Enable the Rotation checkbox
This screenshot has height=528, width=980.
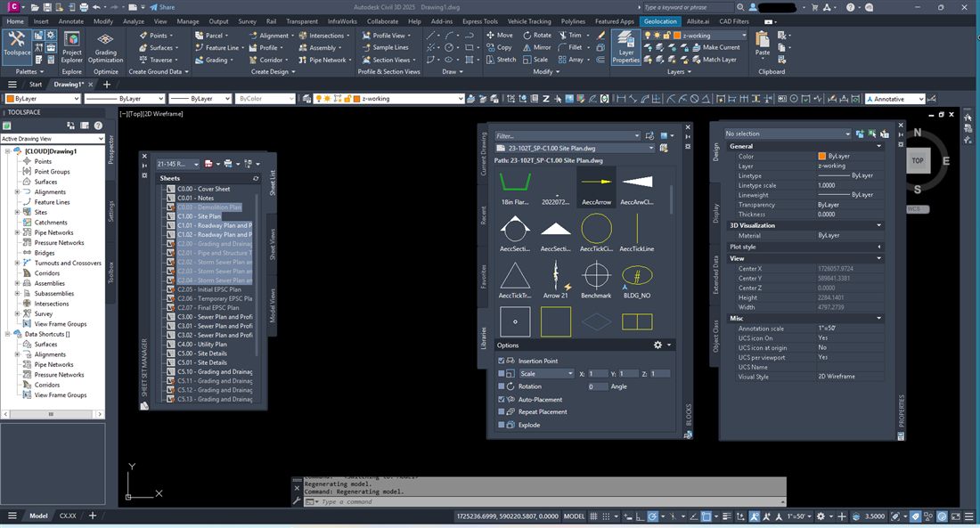click(502, 386)
